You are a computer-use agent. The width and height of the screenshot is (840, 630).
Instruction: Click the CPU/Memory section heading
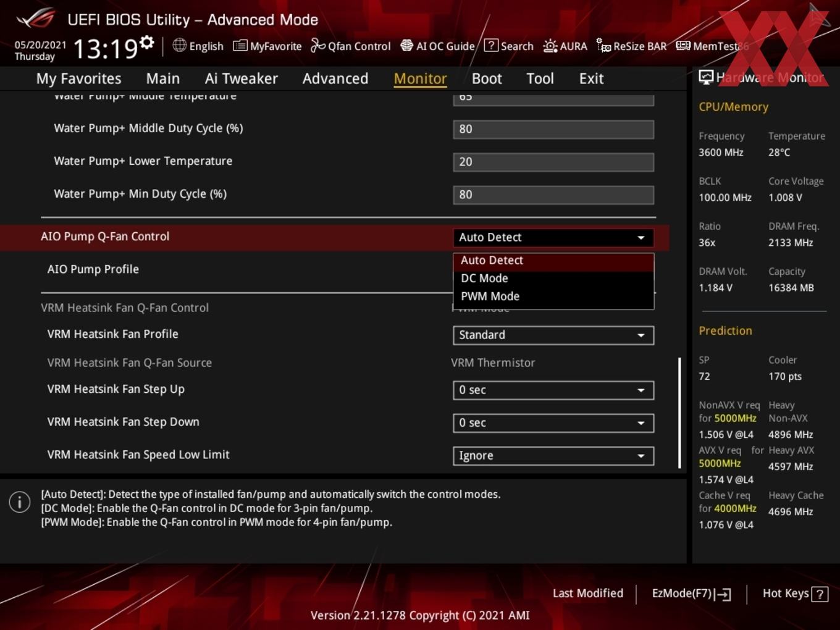tap(734, 107)
